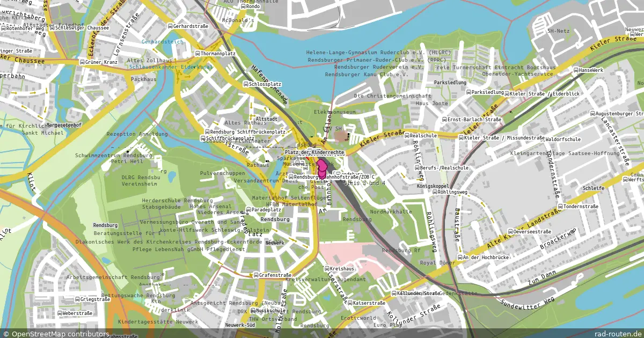Click the Schlossplatz bus stop icon

point(245,84)
